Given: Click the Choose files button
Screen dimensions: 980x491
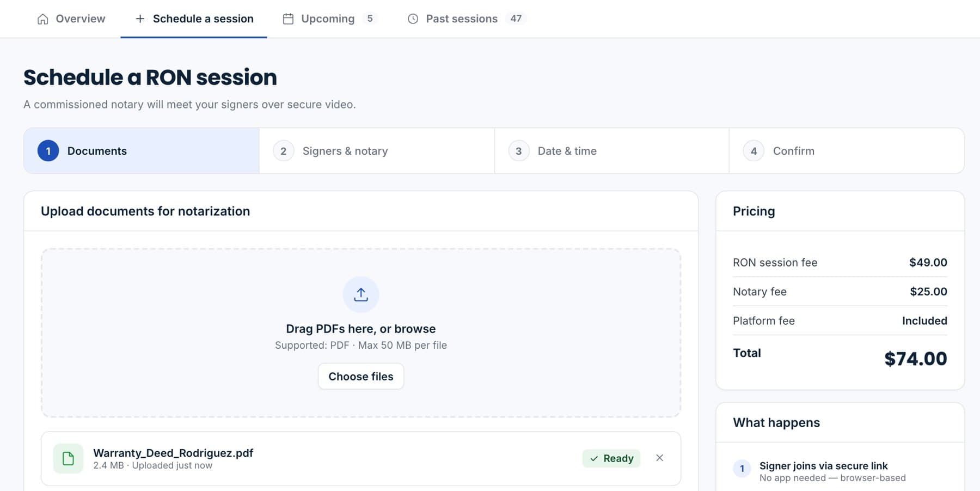Looking at the screenshot, I should [x=361, y=377].
